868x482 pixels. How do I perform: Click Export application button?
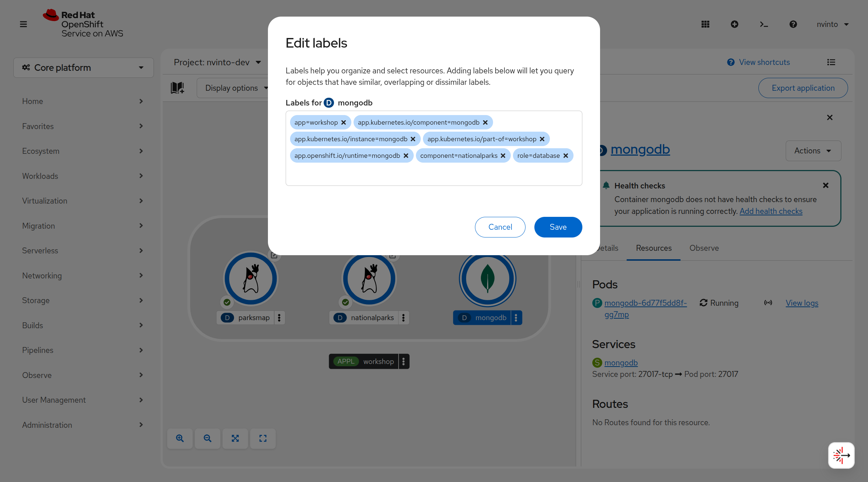click(x=803, y=88)
